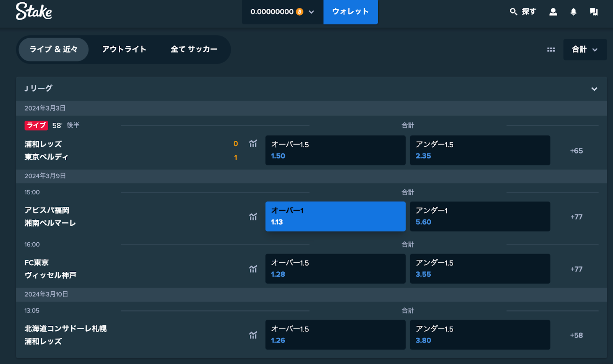
Task: Click the Jリーグ league title
Action: pos(38,88)
